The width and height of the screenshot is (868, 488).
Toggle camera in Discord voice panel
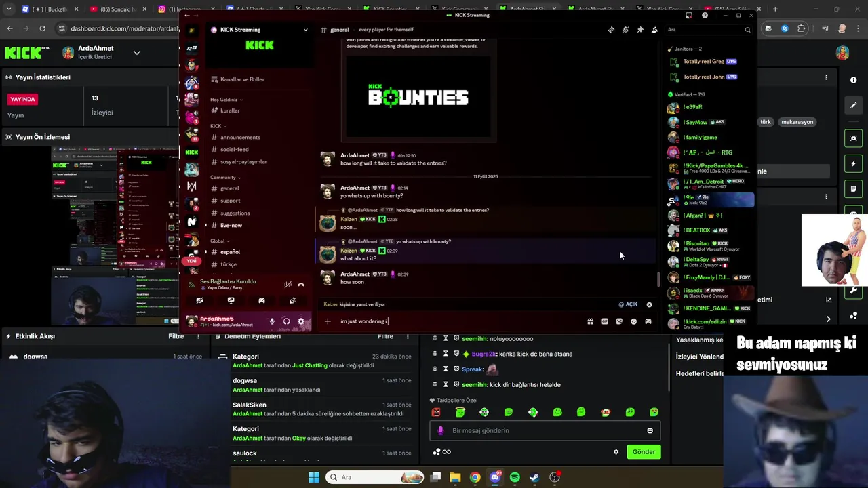click(x=199, y=300)
